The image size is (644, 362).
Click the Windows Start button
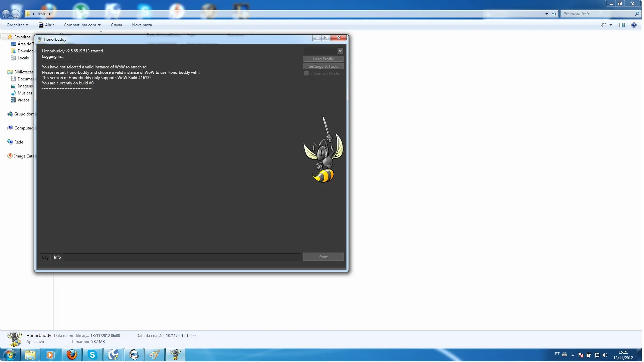point(10,355)
